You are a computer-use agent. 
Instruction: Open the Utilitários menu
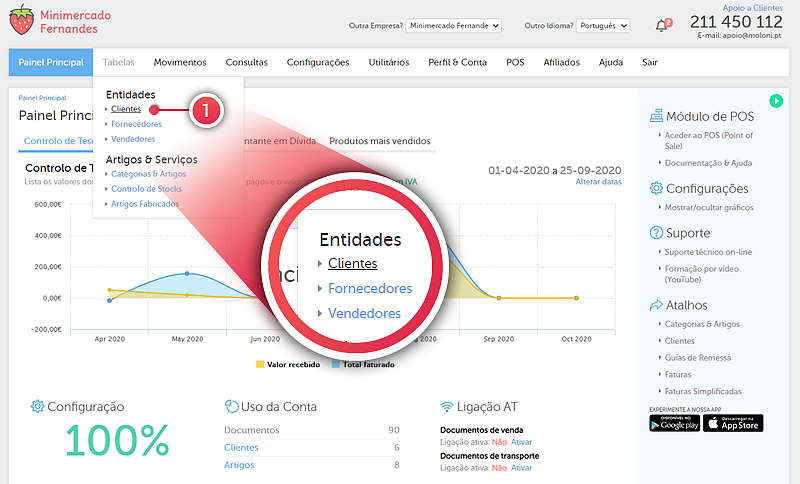389,62
